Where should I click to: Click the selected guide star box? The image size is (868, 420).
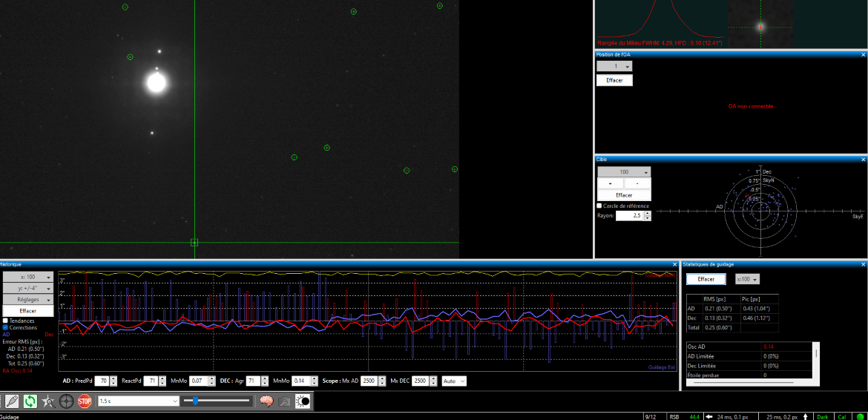coord(194,243)
